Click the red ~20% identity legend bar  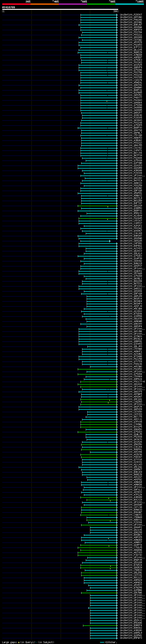[x=16, y=4]
